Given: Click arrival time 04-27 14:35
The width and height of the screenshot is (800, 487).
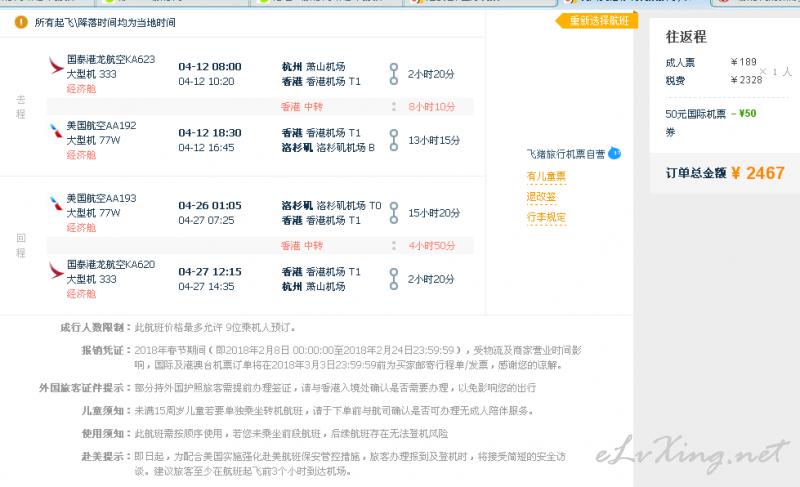Looking at the screenshot, I should pyautogui.click(x=206, y=287).
